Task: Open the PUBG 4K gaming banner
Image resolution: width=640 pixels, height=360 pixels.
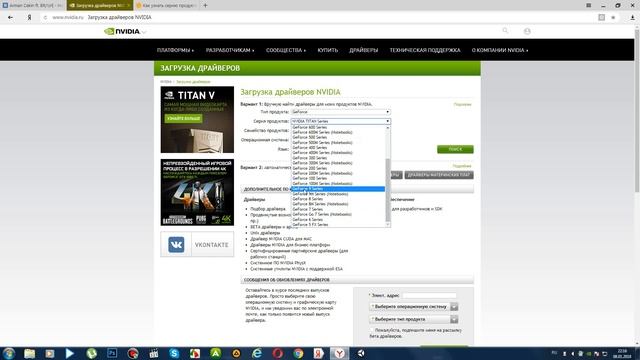Action: 197,192
